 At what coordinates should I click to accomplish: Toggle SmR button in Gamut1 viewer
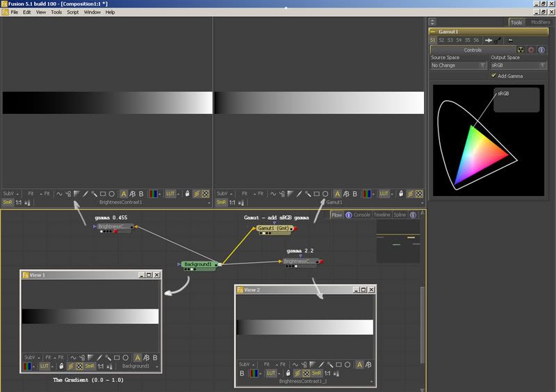tap(221, 202)
